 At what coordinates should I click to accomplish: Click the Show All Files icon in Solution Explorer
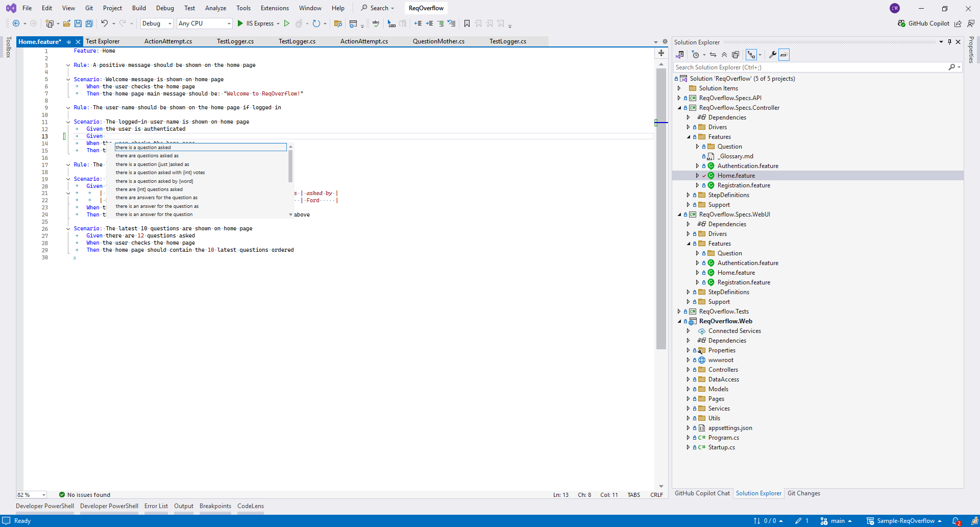tap(736, 55)
